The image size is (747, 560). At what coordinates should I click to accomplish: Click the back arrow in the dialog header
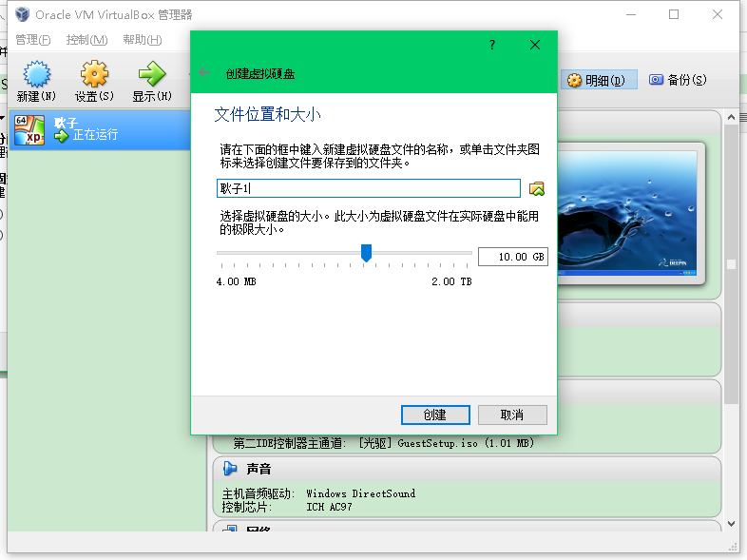coord(204,72)
